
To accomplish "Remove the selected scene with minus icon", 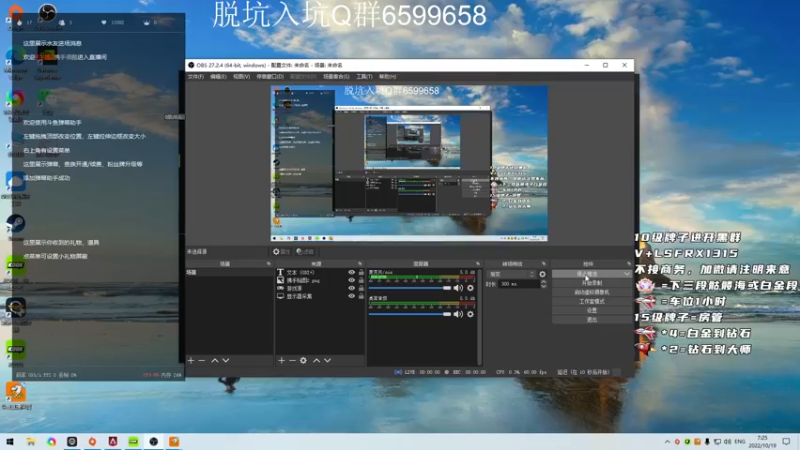I will tap(202, 360).
